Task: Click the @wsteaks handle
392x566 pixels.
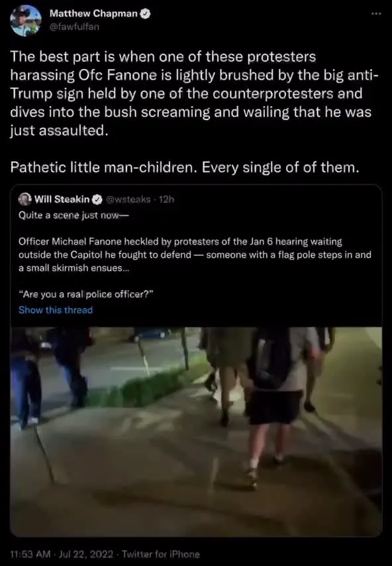Action: pos(128,199)
